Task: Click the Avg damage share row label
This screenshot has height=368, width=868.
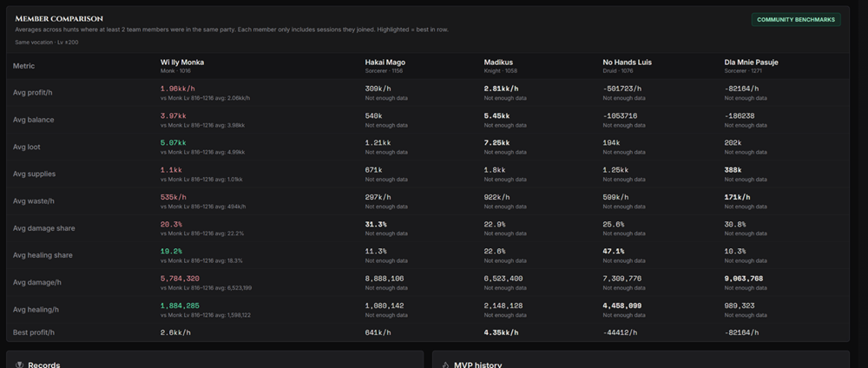Action: click(x=43, y=228)
